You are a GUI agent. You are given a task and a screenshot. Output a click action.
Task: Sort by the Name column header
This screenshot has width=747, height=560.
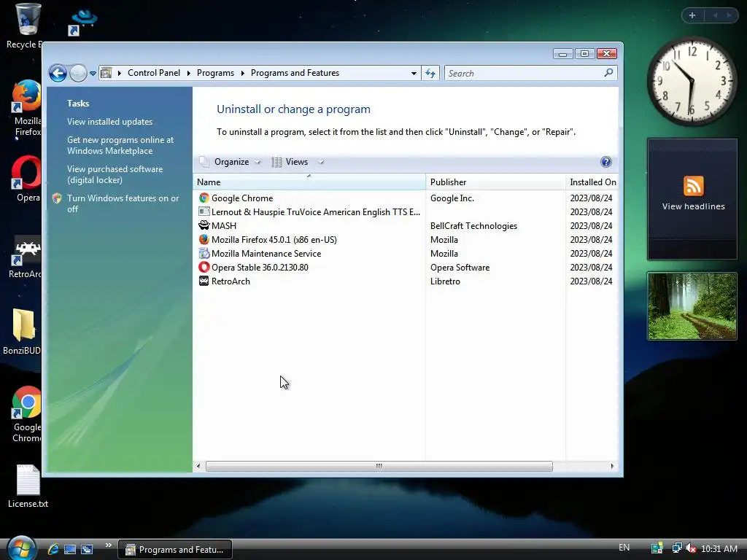tap(309, 182)
